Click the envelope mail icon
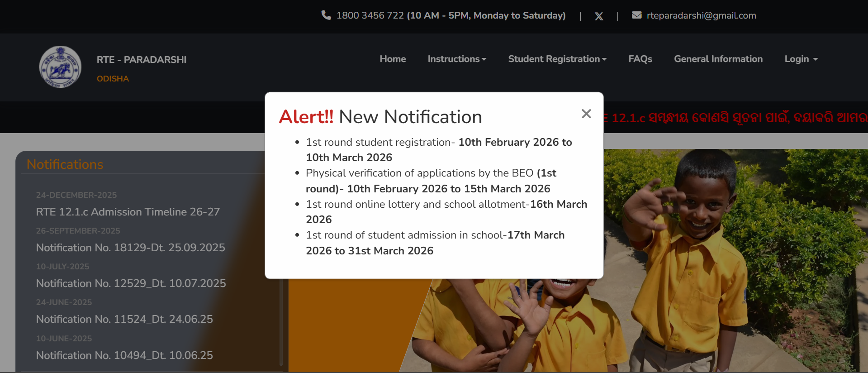 click(x=636, y=15)
